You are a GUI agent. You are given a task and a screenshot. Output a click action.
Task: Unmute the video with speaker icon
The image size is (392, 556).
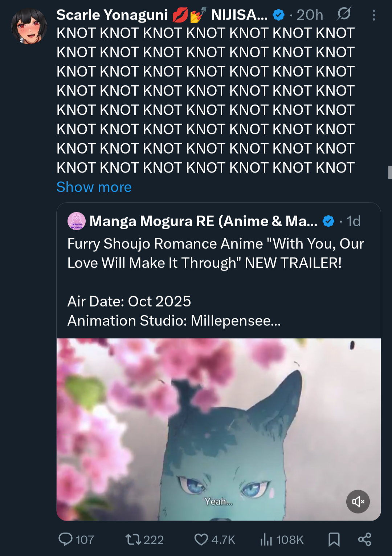click(358, 502)
